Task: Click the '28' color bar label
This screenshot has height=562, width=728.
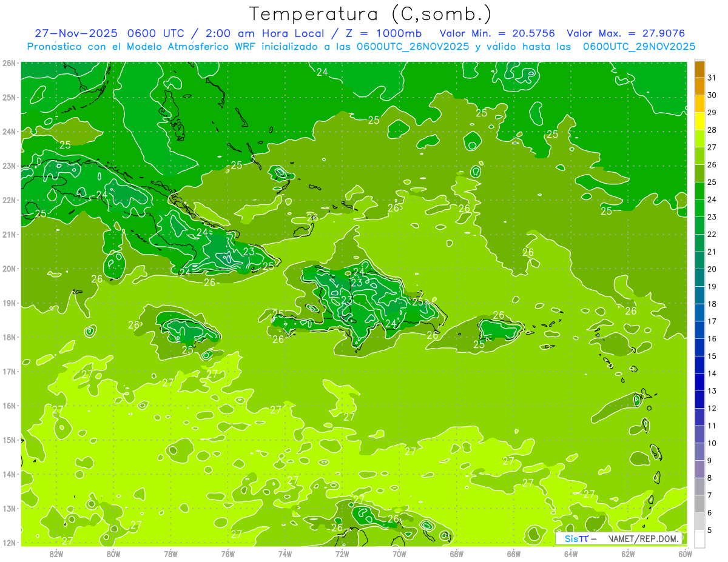Action: pos(712,130)
